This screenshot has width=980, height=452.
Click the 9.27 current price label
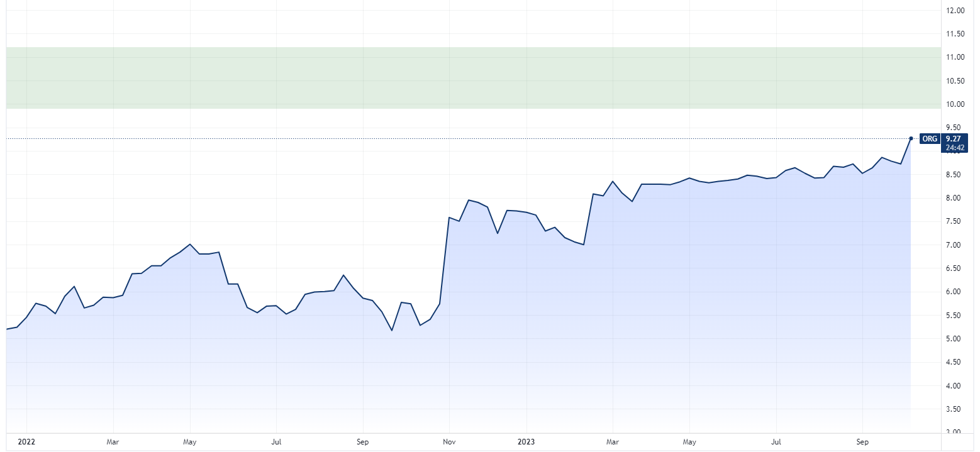pos(954,139)
